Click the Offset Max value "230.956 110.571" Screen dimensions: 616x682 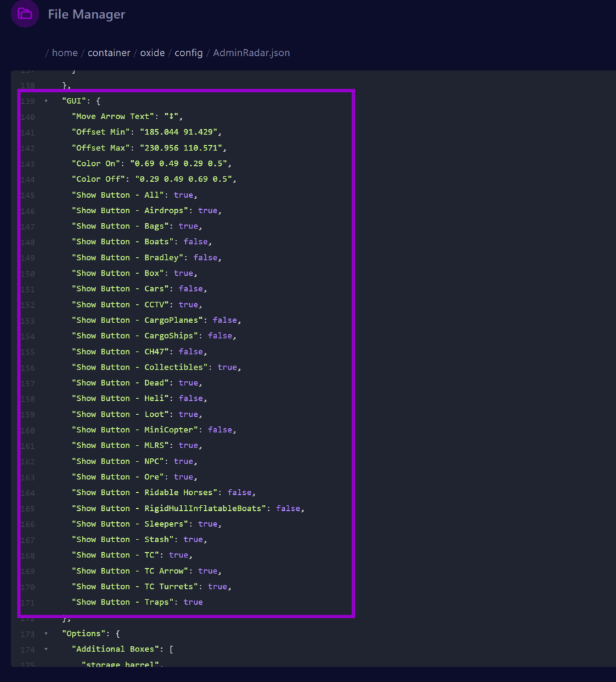pos(181,148)
